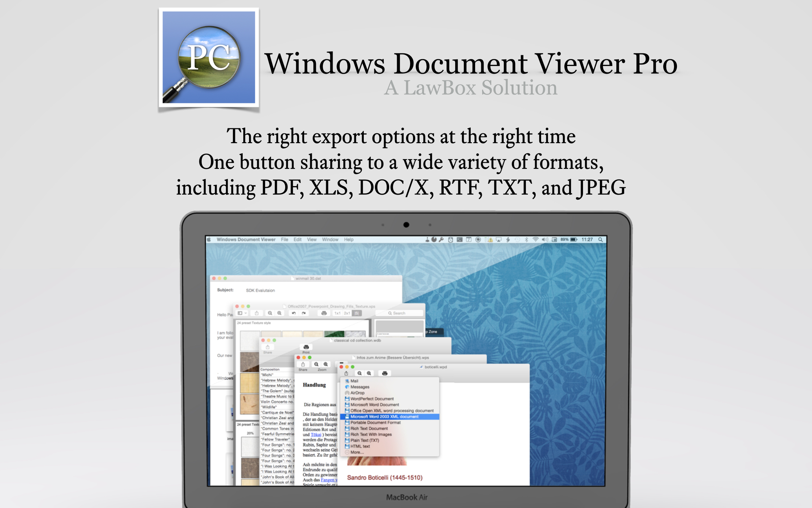
Task: Click the volume icon in the menu bar
Action: pos(545,240)
